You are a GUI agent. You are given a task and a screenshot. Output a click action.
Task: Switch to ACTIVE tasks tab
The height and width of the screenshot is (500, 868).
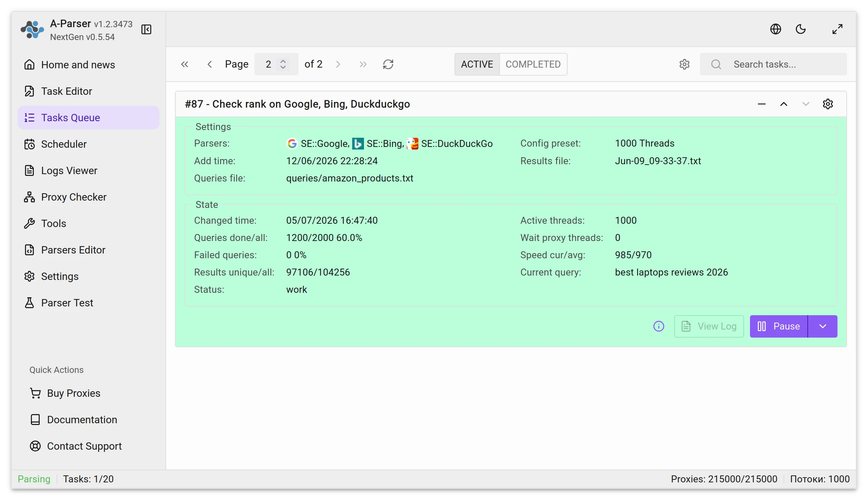point(477,64)
